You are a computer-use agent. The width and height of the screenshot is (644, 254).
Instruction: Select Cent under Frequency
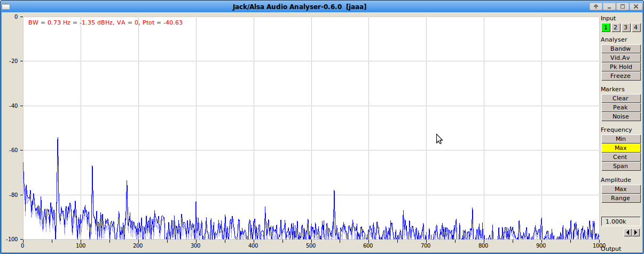click(x=621, y=157)
